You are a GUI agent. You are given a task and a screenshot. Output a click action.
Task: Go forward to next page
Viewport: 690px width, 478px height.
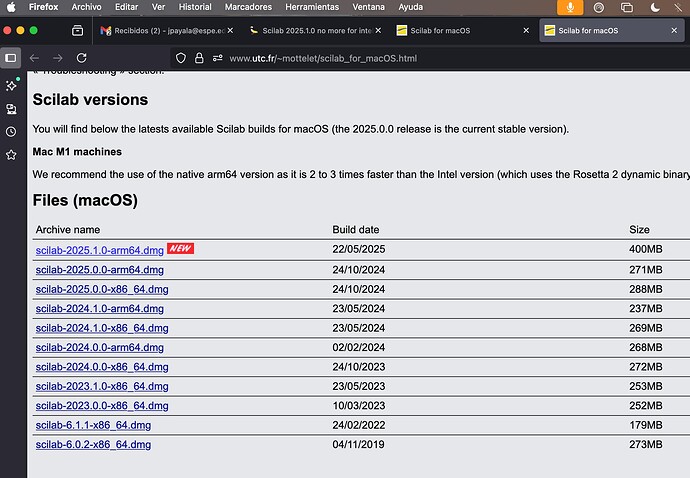58,58
